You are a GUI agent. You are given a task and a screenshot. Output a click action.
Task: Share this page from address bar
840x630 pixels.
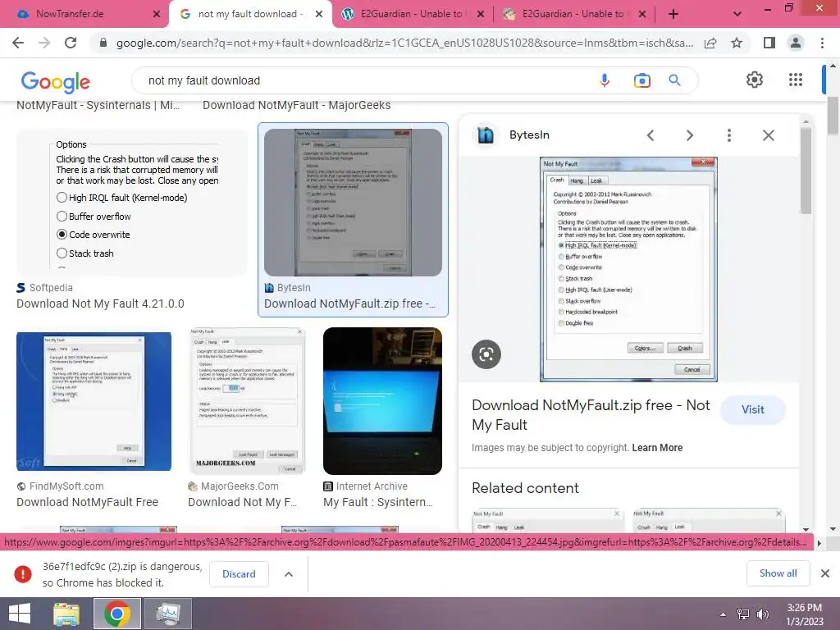tap(710, 43)
